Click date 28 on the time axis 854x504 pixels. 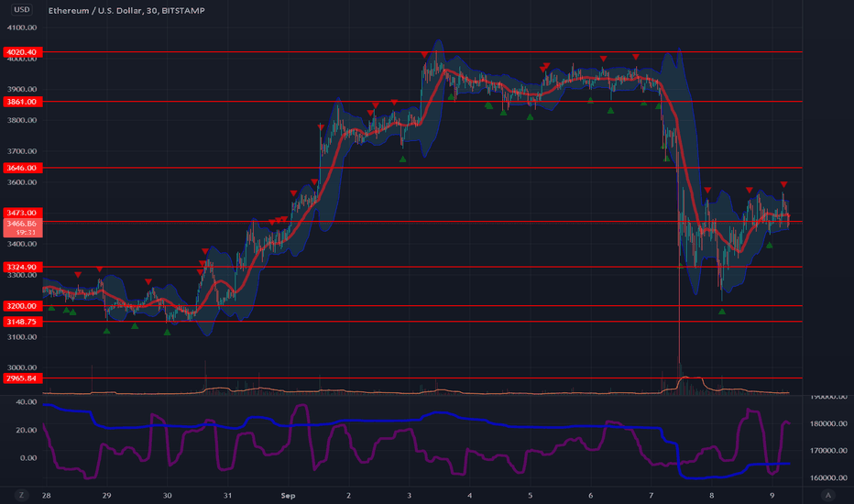47,495
